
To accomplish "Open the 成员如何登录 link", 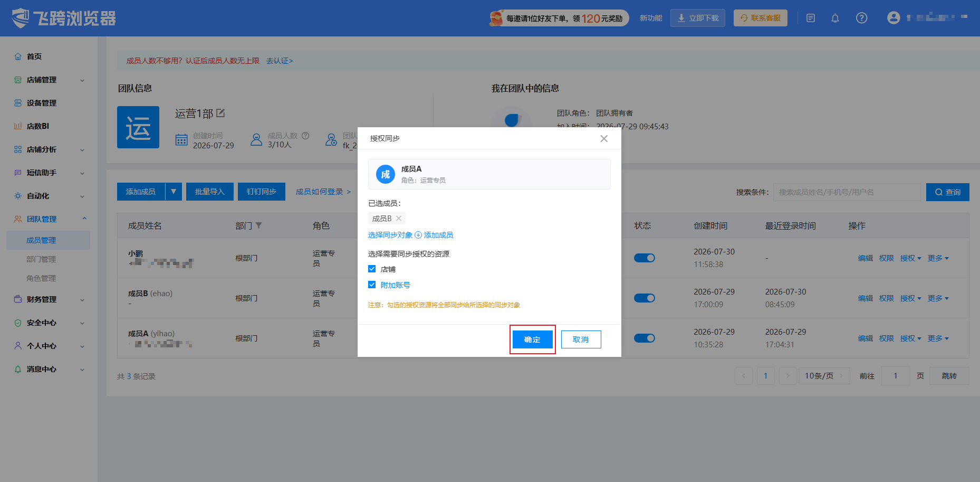I will tap(323, 192).
